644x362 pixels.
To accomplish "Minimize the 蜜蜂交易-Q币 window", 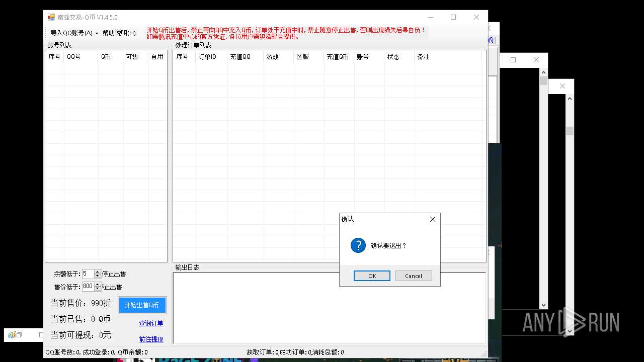I will (430, 17).
